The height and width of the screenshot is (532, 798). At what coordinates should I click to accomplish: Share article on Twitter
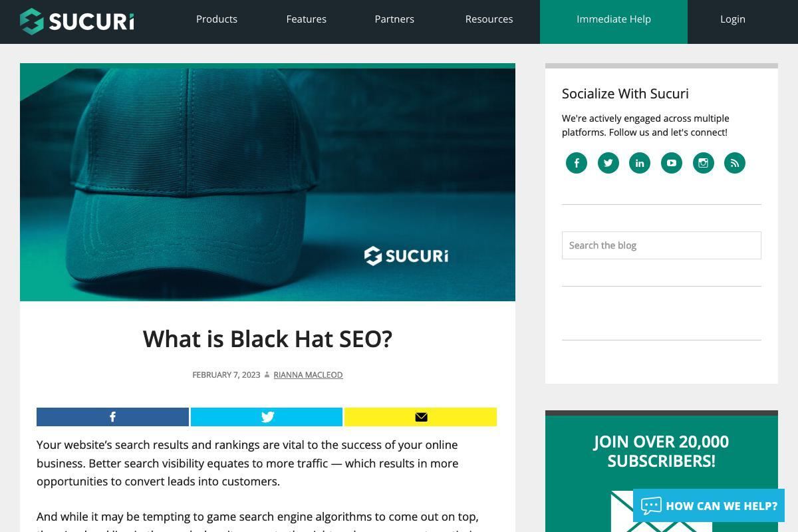[x=267, y=417]
